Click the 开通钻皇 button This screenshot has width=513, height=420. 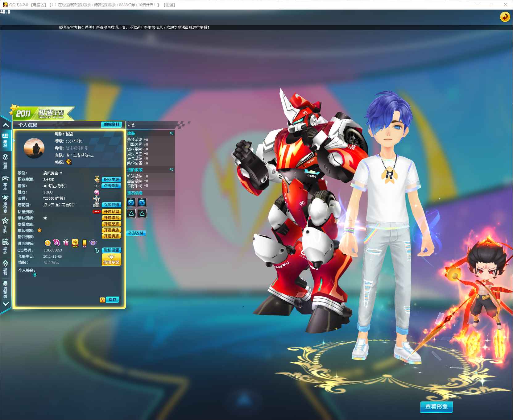point(111,212)
